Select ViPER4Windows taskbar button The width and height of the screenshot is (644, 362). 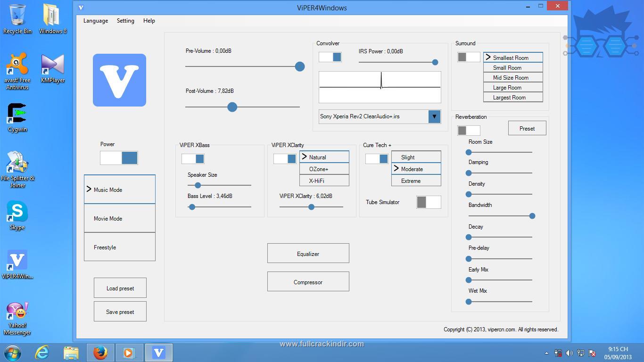click(x=158, y=353)
